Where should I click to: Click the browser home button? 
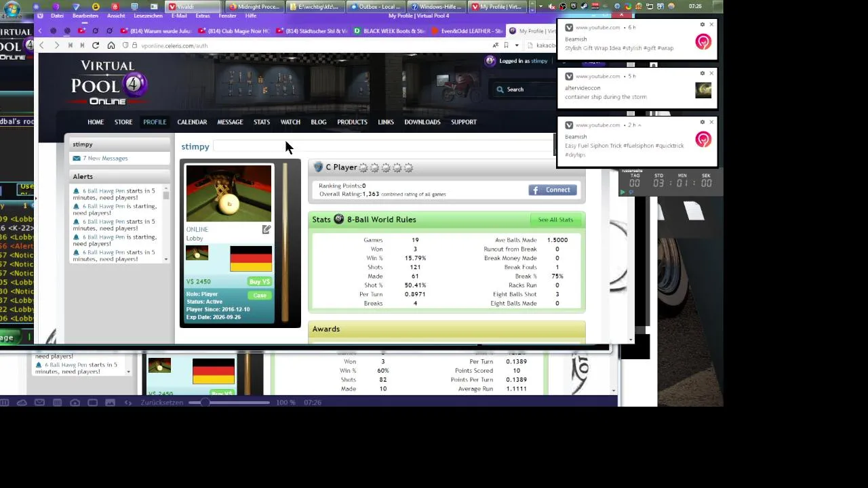111,45
